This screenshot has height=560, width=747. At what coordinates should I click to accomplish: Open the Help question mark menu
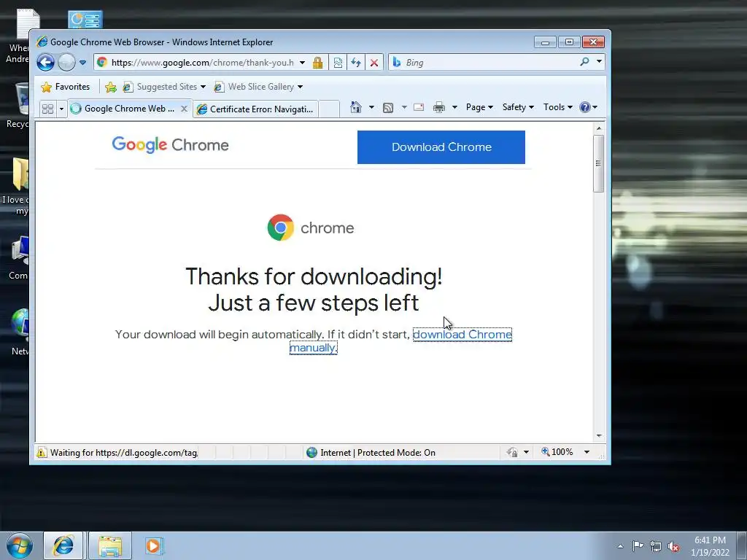(x=589, y=107)
